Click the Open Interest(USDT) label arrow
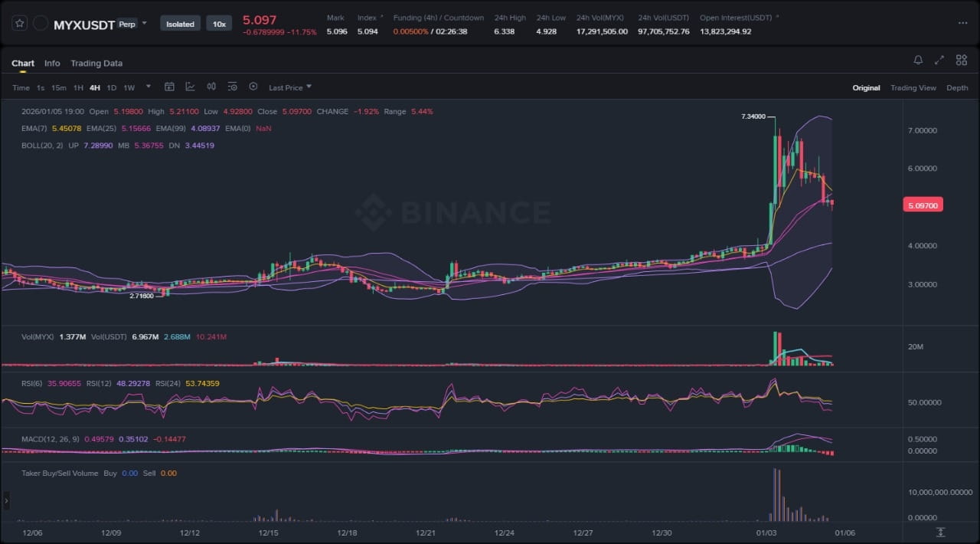The image size is (980, 544). pos(778,17)
